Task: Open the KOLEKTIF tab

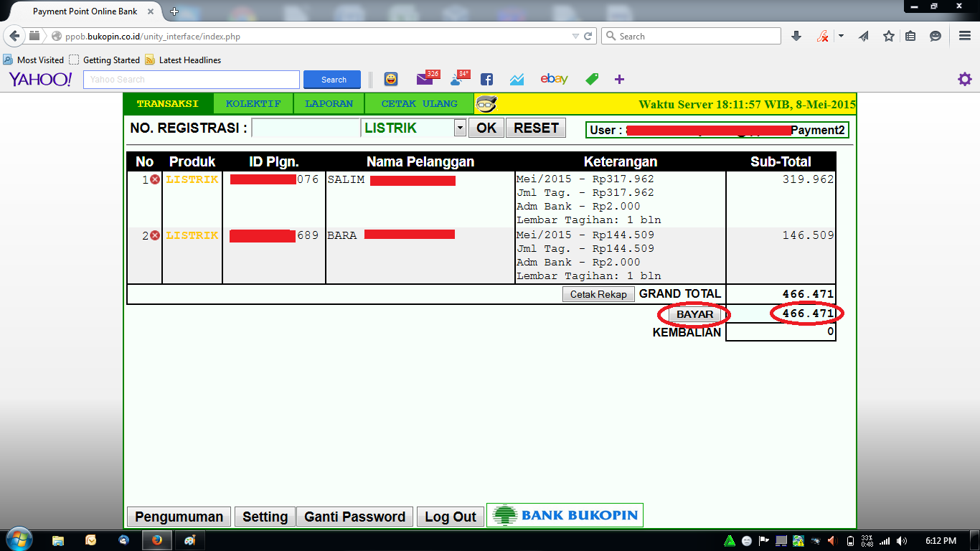Action: click(254, 103)
